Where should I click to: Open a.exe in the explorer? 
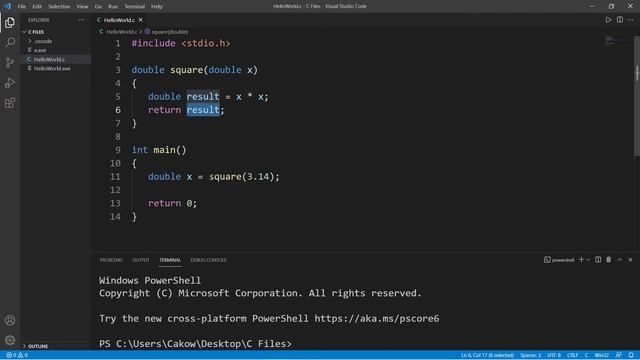coord(40,50)
